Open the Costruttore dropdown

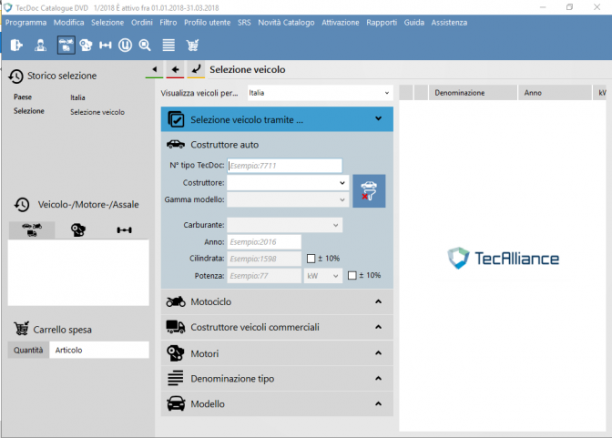tap(288, 183)
